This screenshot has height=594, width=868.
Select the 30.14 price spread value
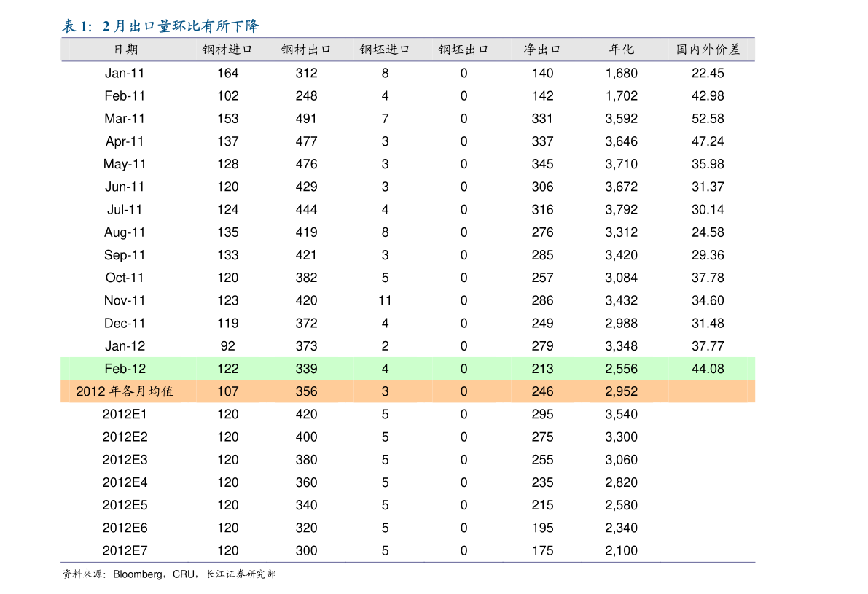[708, 210]
